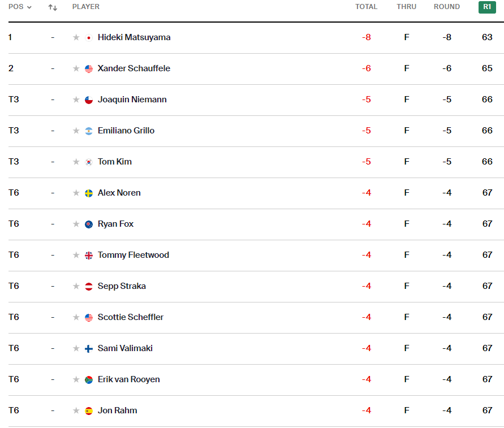This screenshot has height=428, width=504.
Task: Click the South Africa flag beside Erik van Rooyen
Action: click(x=89, y=380)
